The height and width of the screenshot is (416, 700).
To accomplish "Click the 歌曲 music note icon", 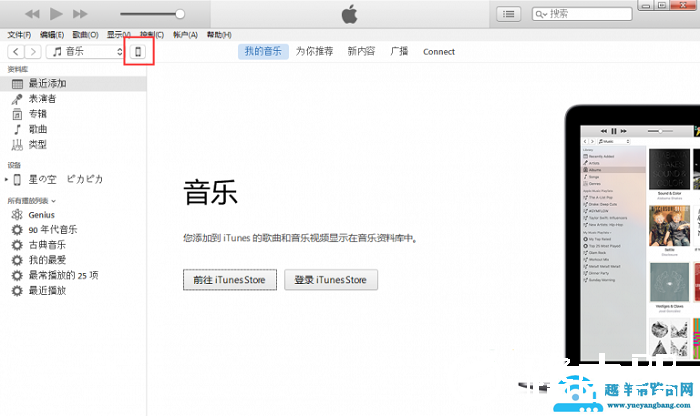I will 17,129.
